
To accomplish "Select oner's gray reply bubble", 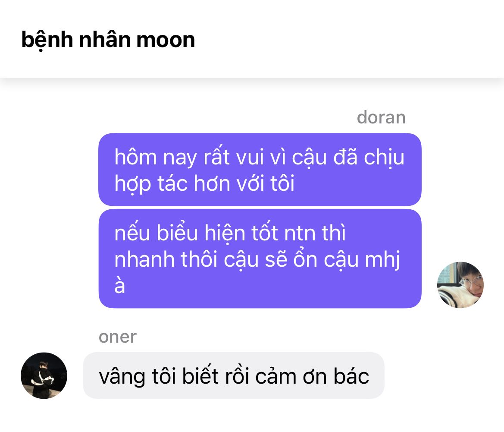I will pos(234,375).
